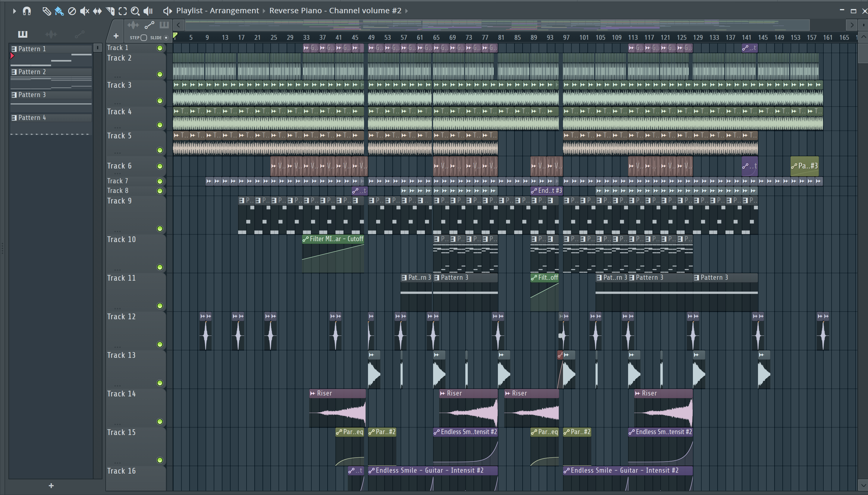Select the Paint brush tool
Viewport: 868px width, 495px height.
[x=59, y=11]
